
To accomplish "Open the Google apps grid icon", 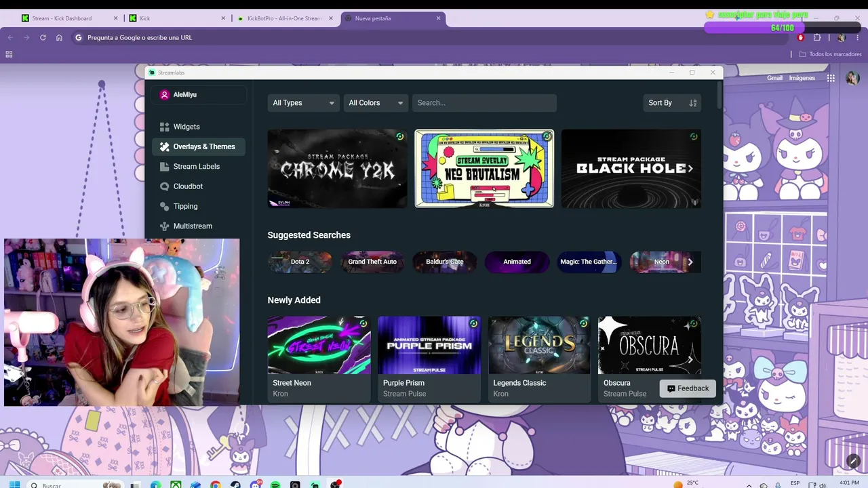I will point(831,78).
